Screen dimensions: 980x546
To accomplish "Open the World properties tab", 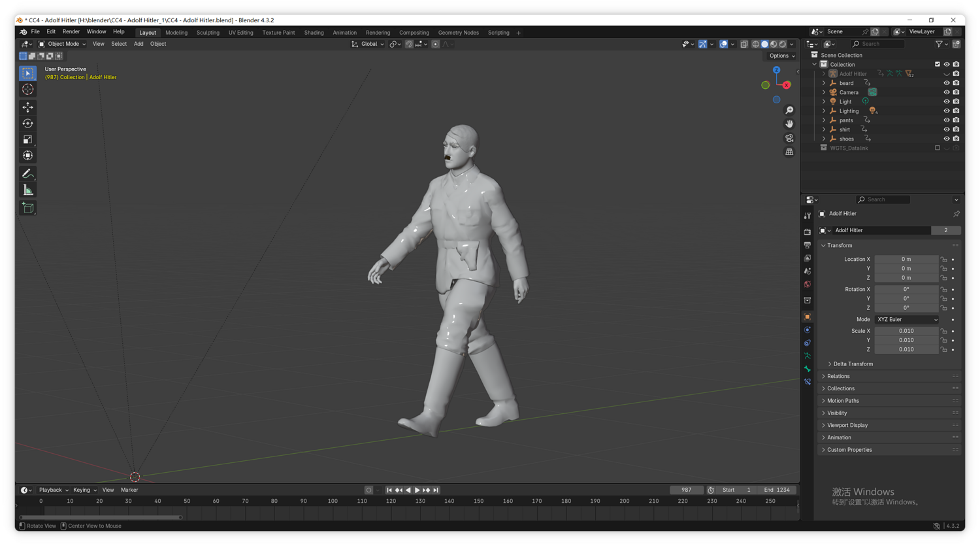I will tap(808, 284).
